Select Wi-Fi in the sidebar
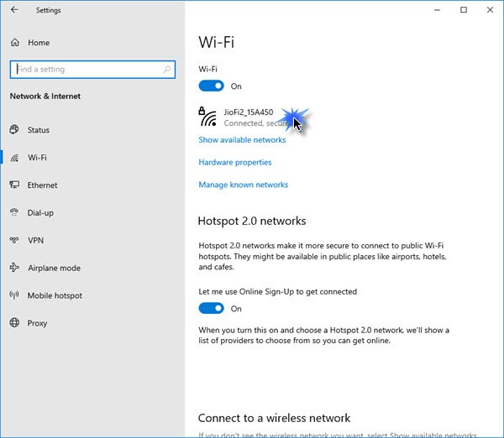Image resolution: width=504 pixels, height=438 pixels. 37,158
